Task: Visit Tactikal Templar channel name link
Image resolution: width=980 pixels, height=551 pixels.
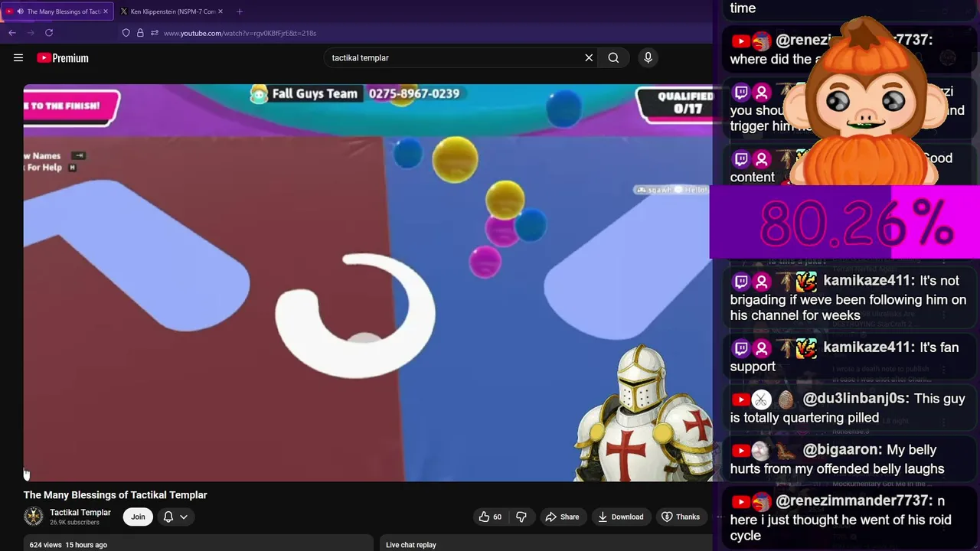Action: tap(80, 513)
